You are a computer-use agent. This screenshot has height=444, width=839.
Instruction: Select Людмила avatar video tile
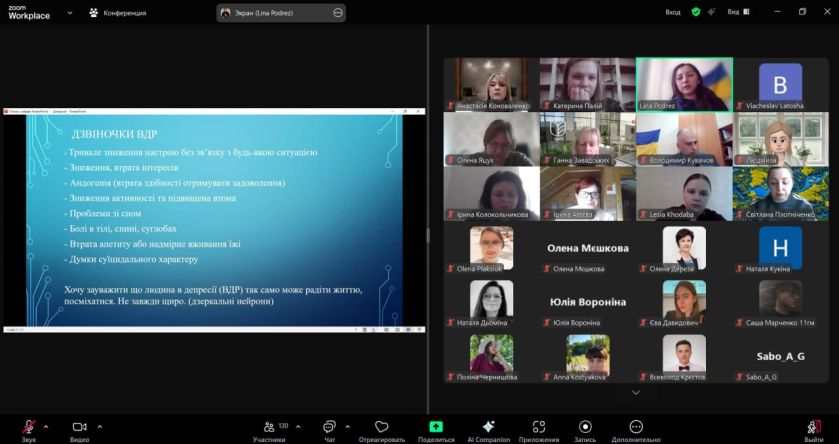point(780,139)
